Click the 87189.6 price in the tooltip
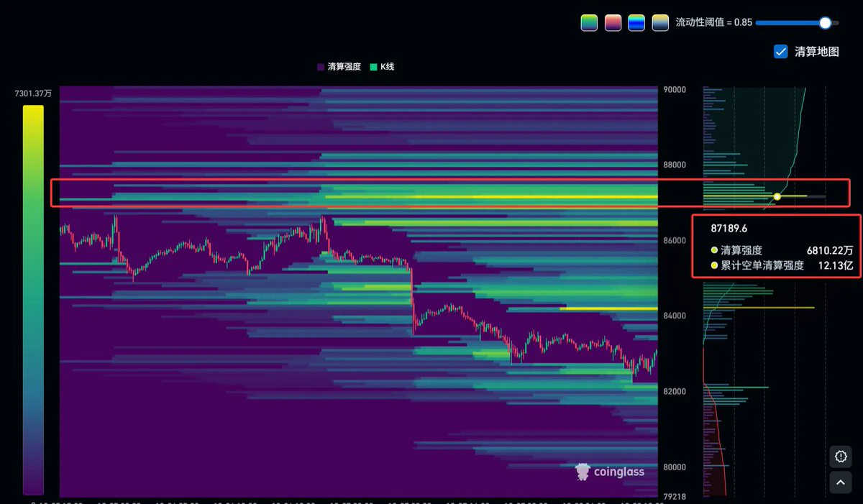The width and height of the screenshot is (863, 504). [729, 229]
